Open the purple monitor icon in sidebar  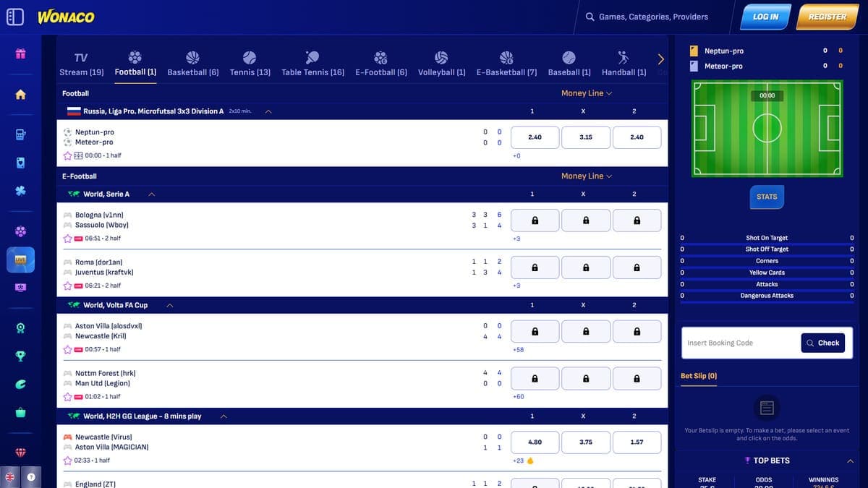click(x=21, y=287)
